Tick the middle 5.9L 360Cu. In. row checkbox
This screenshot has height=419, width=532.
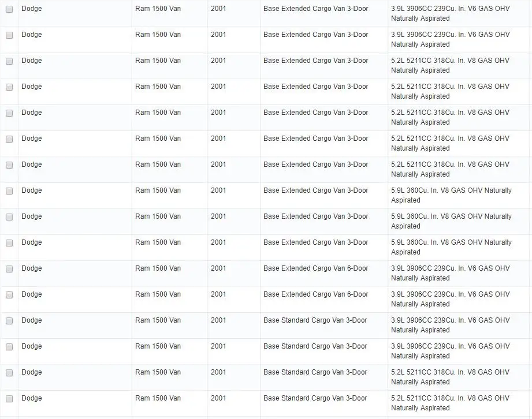point(9,217)
